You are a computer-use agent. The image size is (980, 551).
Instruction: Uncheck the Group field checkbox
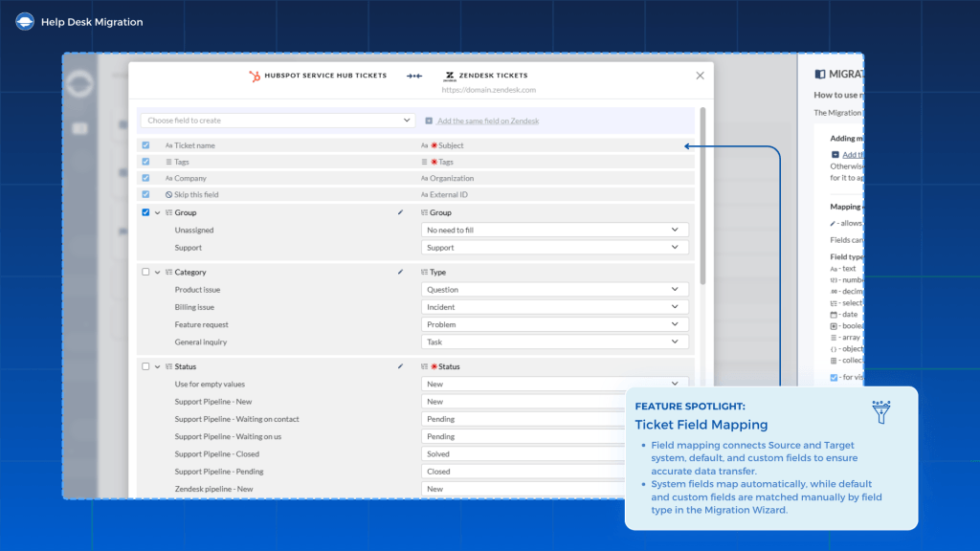click(x=145, y=212)
